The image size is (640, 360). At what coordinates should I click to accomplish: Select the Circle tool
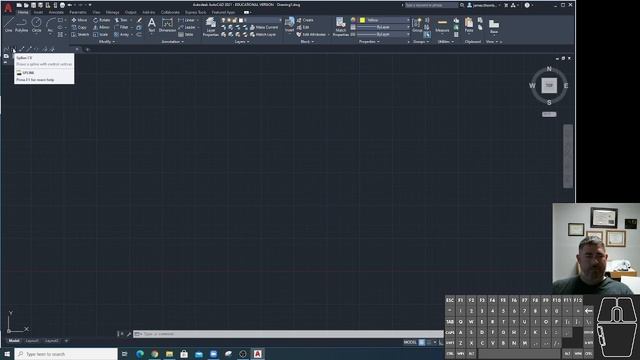pos(36,24)
